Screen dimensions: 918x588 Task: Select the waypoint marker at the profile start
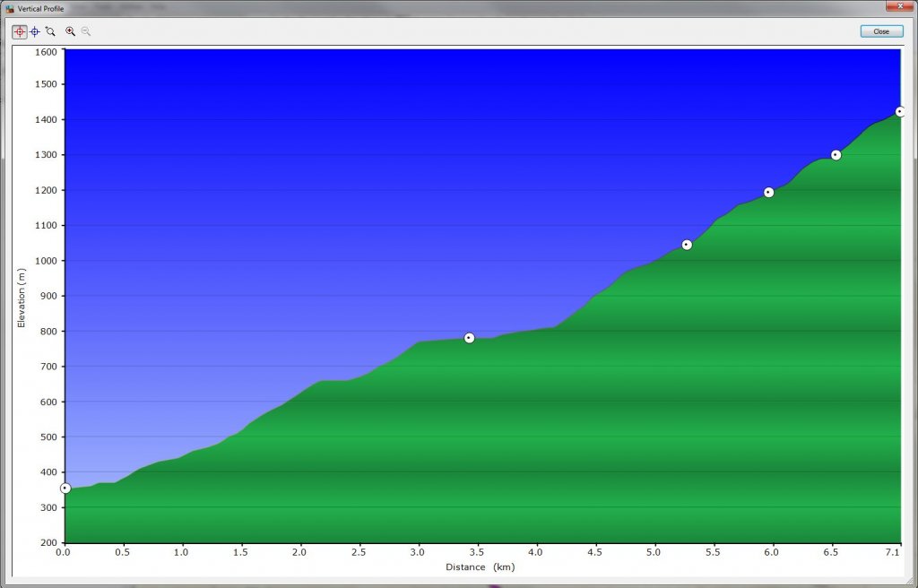click(x=64, y=488)
